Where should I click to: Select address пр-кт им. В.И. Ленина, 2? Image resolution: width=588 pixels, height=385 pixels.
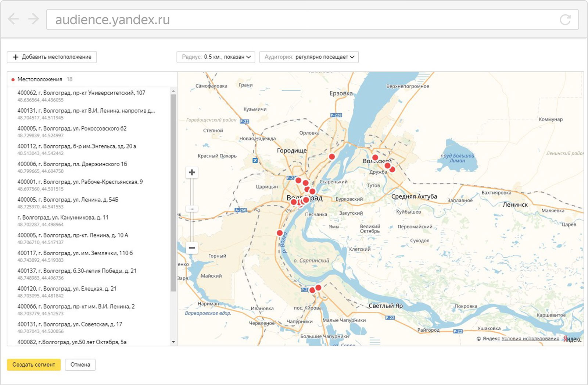[89, 310]
